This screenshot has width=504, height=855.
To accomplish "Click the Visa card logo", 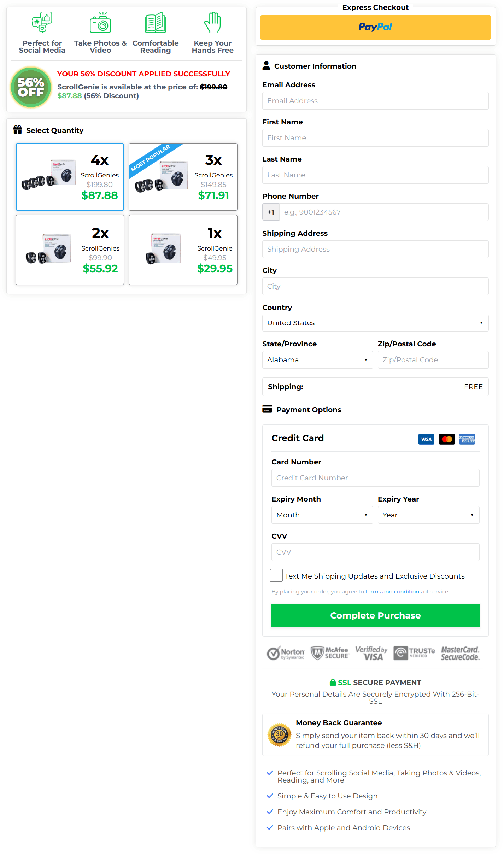I will (x=426, y=439).
